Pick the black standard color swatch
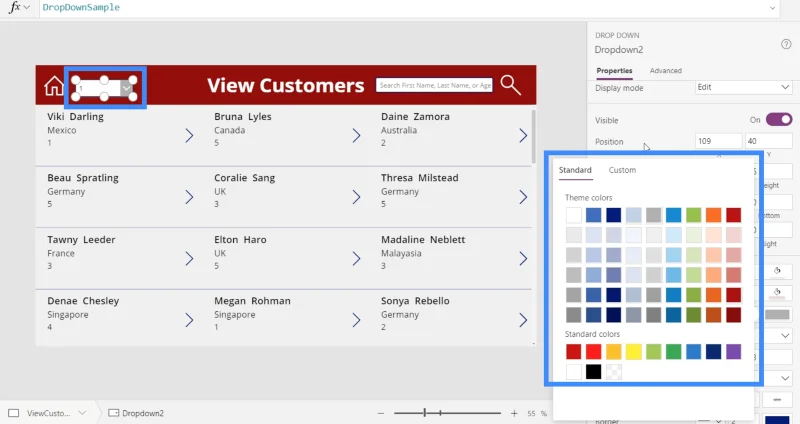The width and height of the screenshot is (800, 424). [x=593, y=371]
